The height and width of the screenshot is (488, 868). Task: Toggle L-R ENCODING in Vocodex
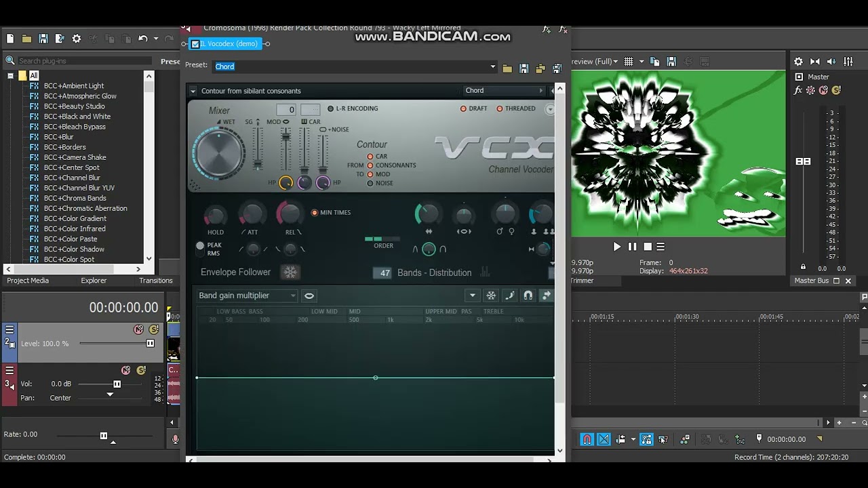pyautogui.click(x=331, y=108)
